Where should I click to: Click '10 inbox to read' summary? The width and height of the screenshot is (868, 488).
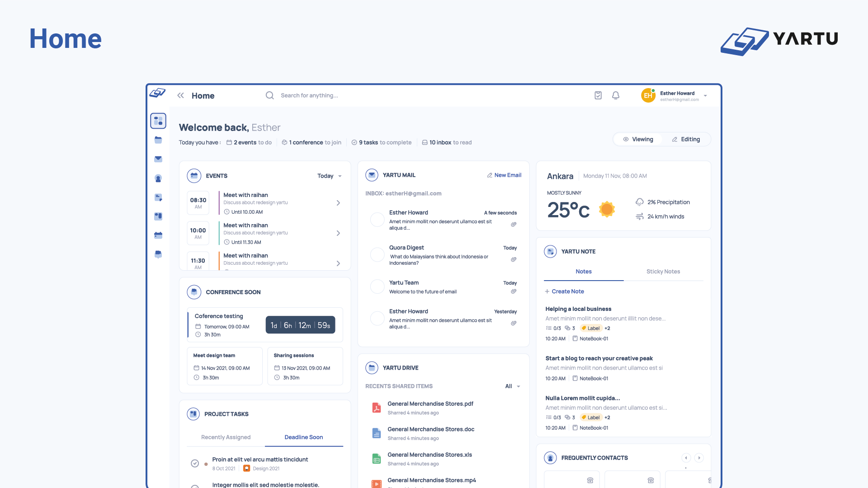(x=447, y=142)
